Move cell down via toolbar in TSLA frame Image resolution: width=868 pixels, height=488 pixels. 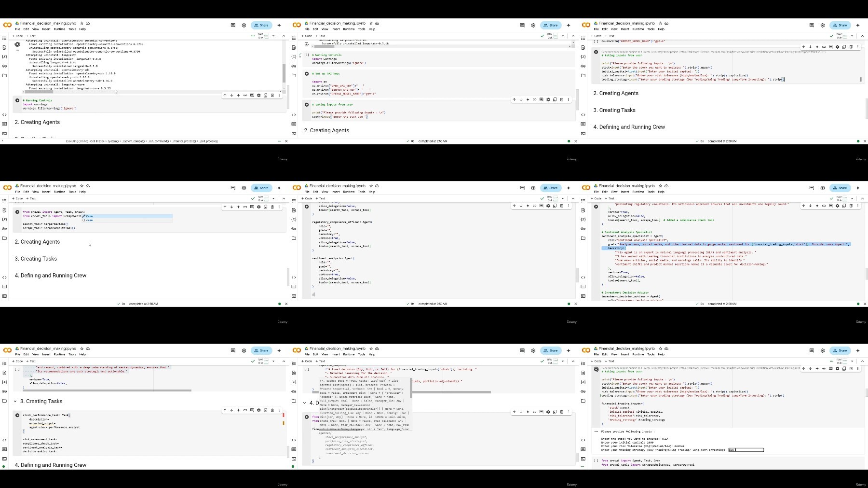(810, 368)
